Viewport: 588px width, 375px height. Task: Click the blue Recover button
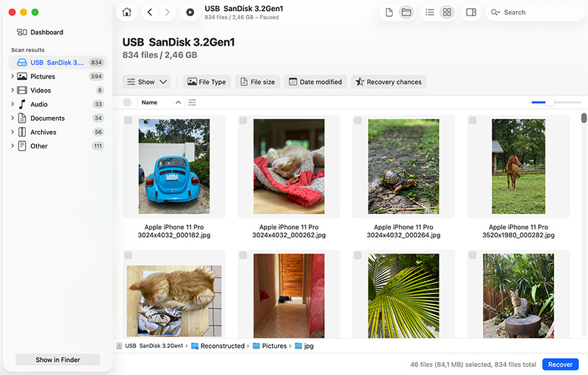pos(560,365)
